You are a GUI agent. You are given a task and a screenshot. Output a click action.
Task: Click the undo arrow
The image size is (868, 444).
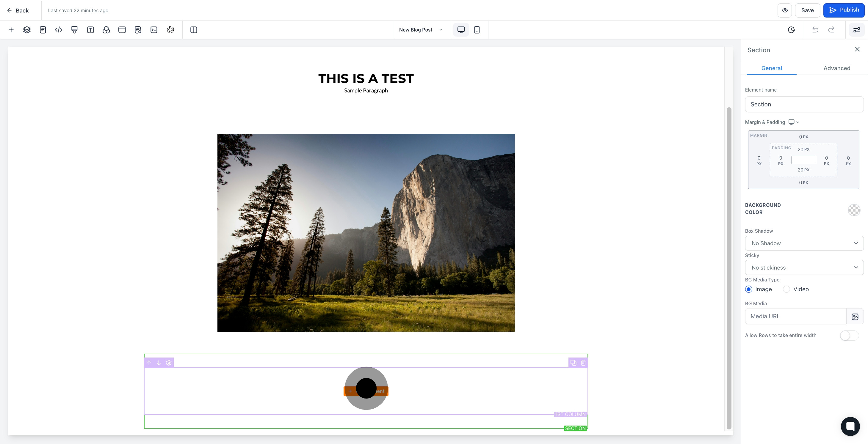tap(815, 30)
